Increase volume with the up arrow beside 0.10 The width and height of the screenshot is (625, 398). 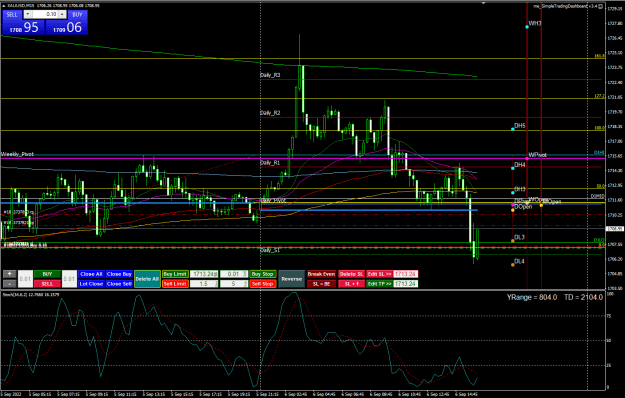(62, 15)
